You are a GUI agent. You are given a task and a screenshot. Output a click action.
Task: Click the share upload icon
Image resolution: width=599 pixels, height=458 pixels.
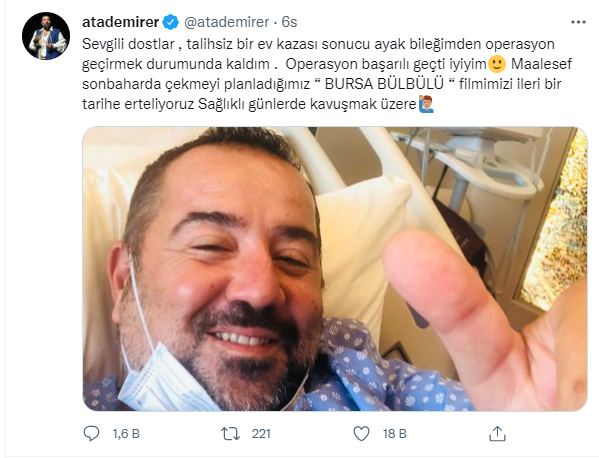[497, 434]
